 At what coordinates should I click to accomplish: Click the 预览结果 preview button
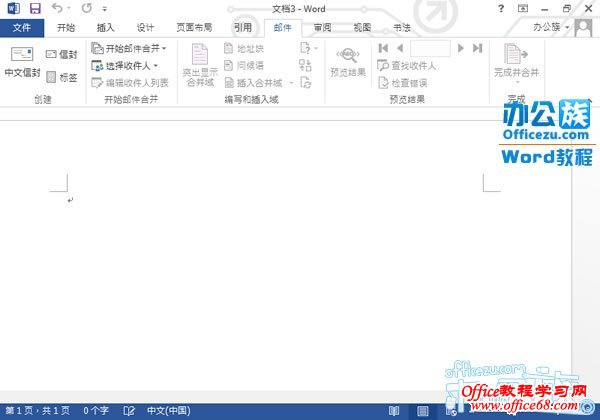pyautogui.click(x=348, y=62)
